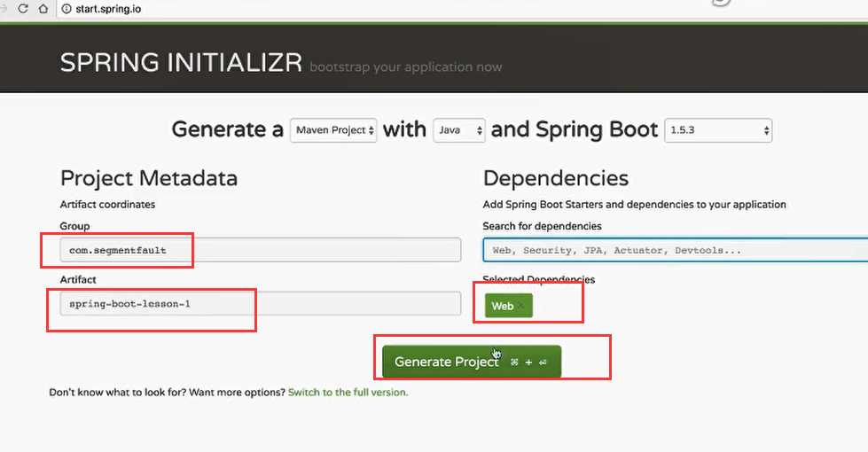Image resolution: width=868 pixels, height=452 pixels.
Task: View site info icon beside start.spring.io
Action: (x=66, y=9)
